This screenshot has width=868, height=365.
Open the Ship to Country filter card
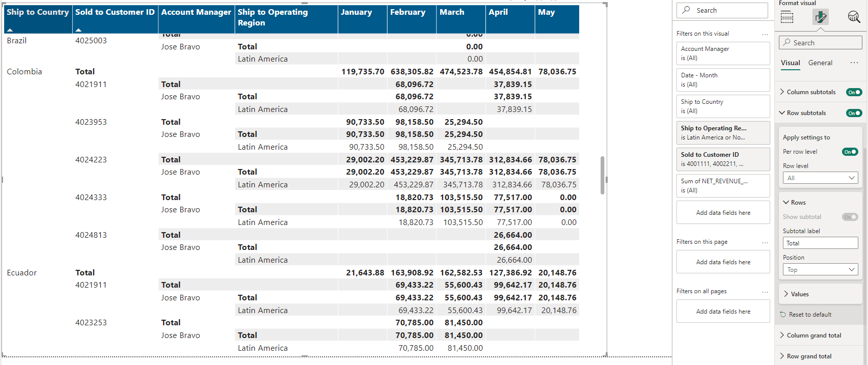723,106
